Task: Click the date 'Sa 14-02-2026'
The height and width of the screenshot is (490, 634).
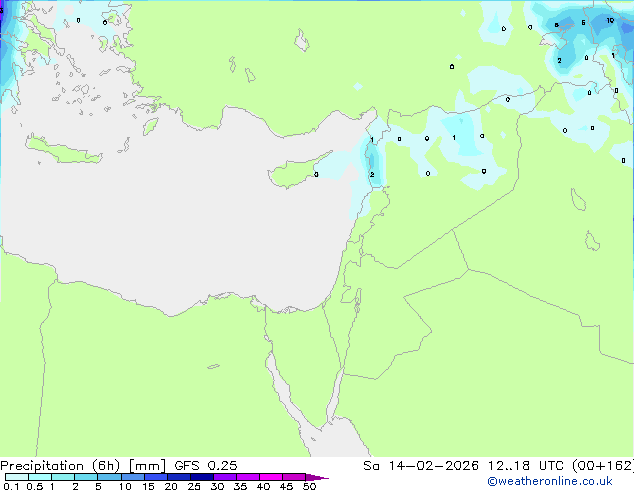Action: [x=421, y=466]
